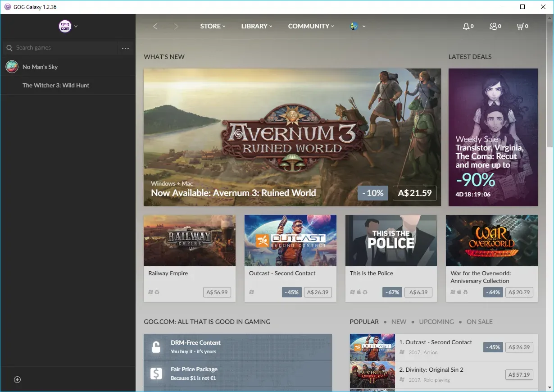Open the STORE menu
Screen dimensions: 554x392
click(213, 26)
